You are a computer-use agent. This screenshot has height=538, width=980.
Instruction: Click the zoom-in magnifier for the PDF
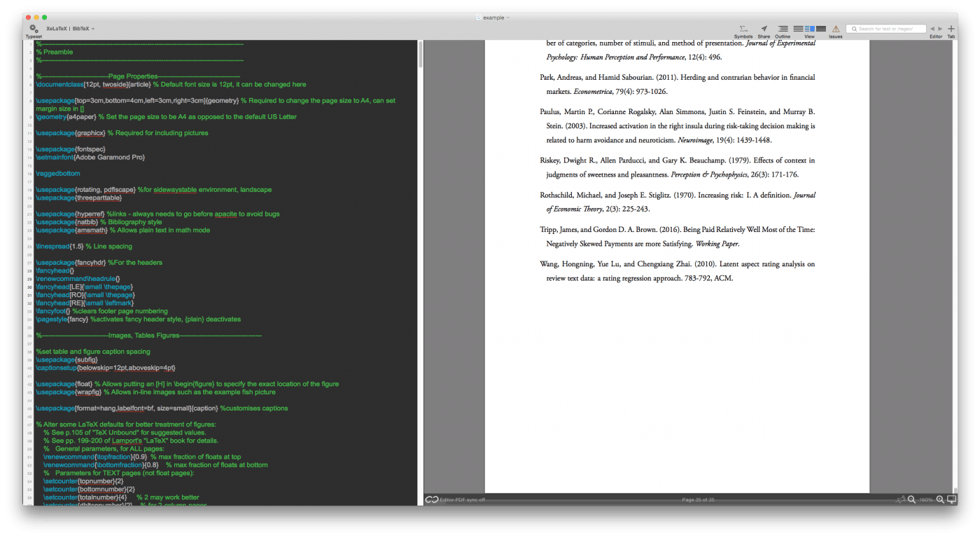point(939,499)
